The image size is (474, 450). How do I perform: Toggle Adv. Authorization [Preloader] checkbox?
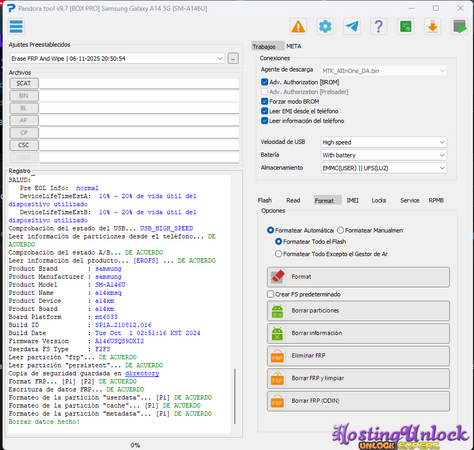[x=265, y=92]
